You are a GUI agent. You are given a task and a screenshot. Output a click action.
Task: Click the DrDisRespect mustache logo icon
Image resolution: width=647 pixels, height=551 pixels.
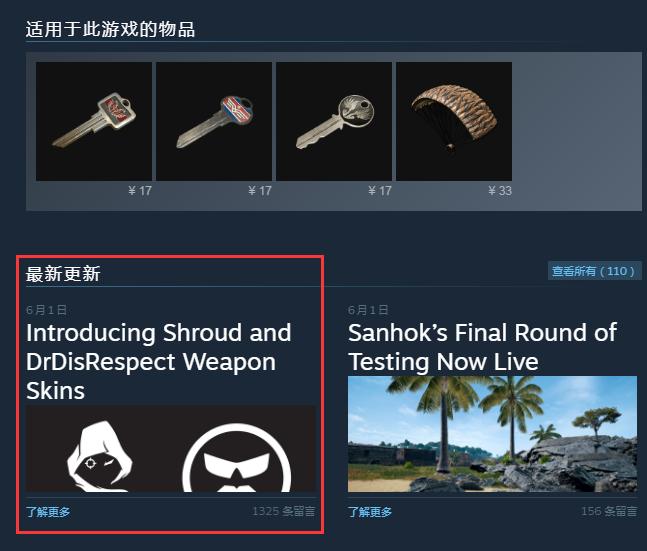[237, 458]
